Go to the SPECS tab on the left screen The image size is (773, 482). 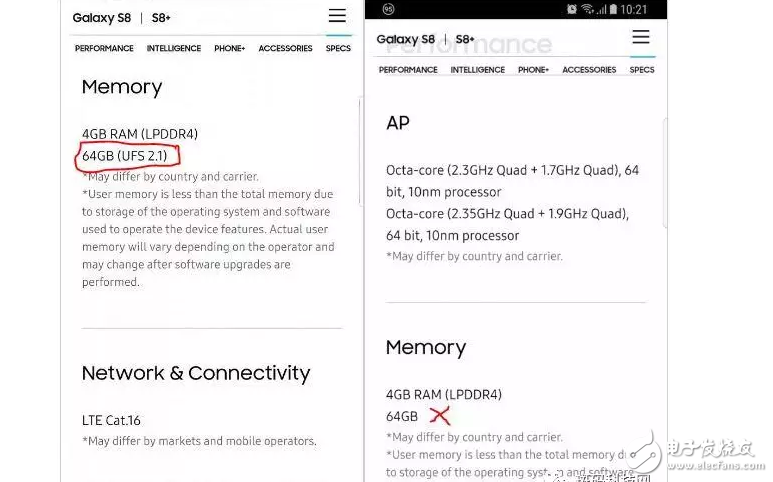pos(338,48)
